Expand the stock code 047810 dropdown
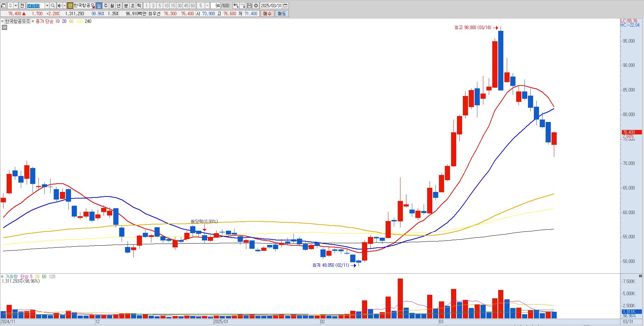 (x=47, y=6)
